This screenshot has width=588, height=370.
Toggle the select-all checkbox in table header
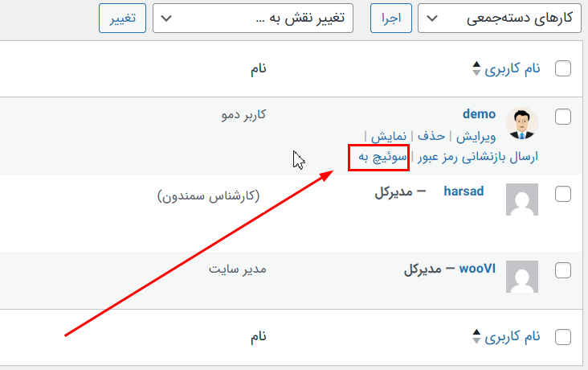click(563, 69)
